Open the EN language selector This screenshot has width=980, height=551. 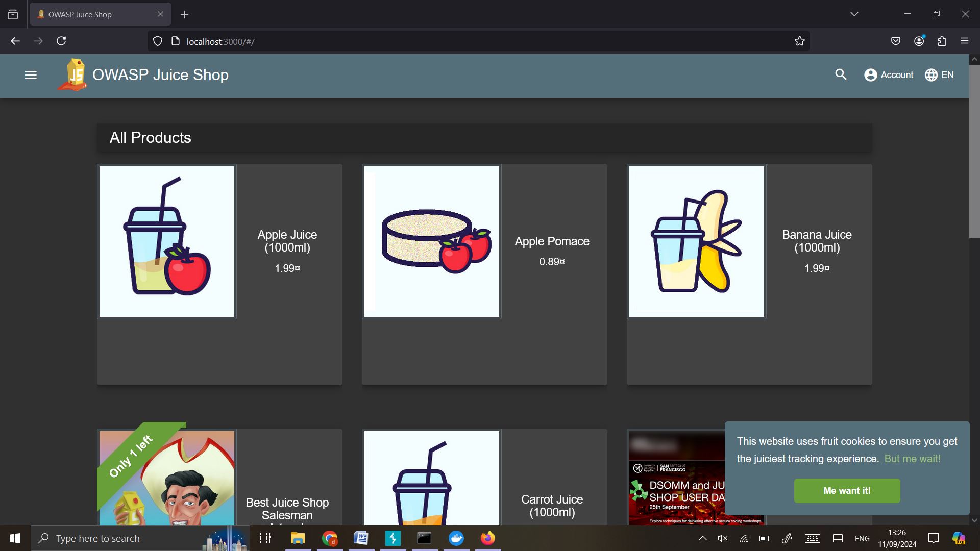tap(939, 75)
